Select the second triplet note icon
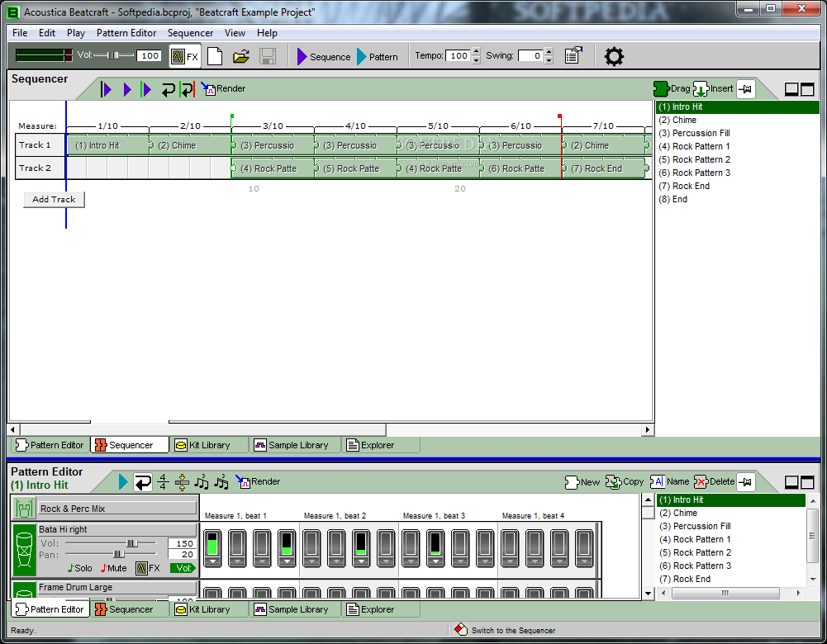This screenshot has width=827, height=644. pos(221,481)
